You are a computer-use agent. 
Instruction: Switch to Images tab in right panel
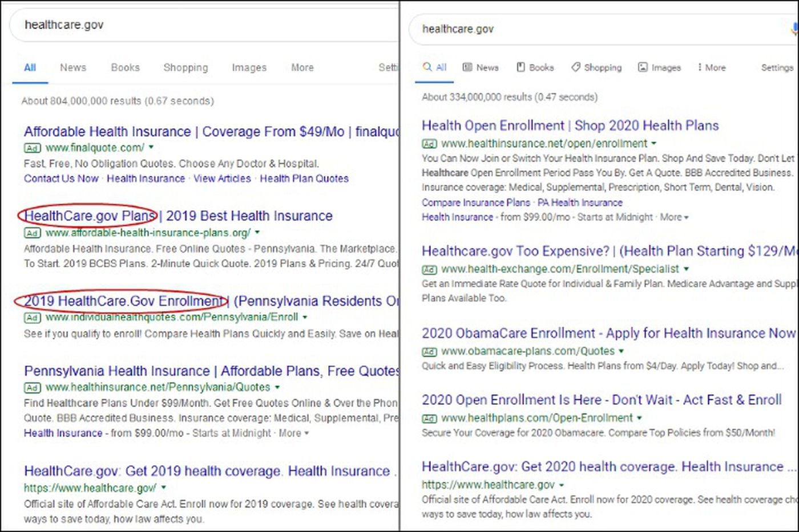(659, 67)
